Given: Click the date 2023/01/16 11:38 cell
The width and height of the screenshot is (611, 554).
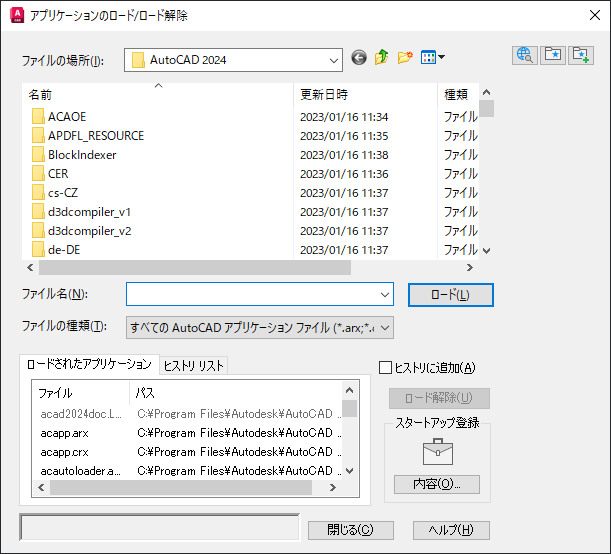Looking at the screenshot, I should coord(344,155).
